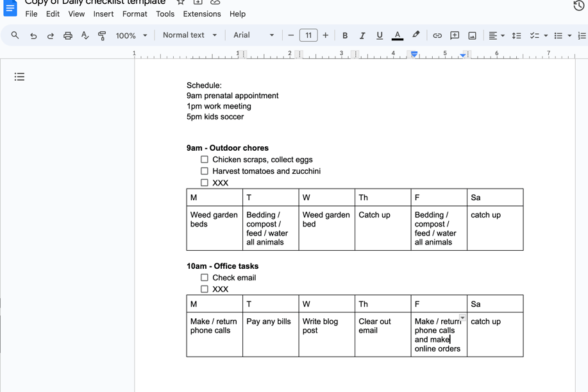Check the XXX box under Office tasks
The image size is (588, 392).
205,289
